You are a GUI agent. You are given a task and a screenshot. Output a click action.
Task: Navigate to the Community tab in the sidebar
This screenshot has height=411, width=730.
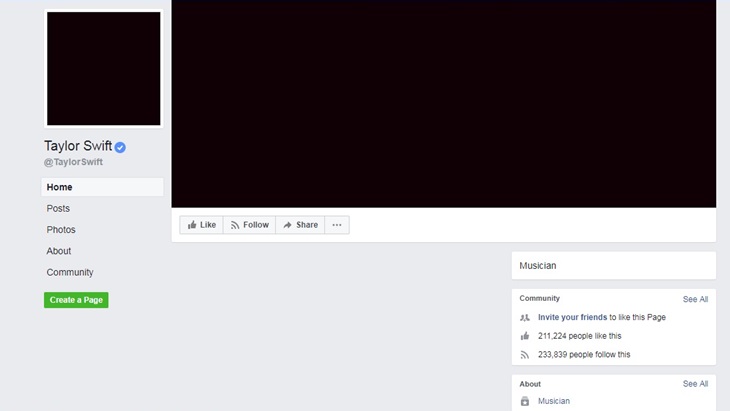point(70,272)
